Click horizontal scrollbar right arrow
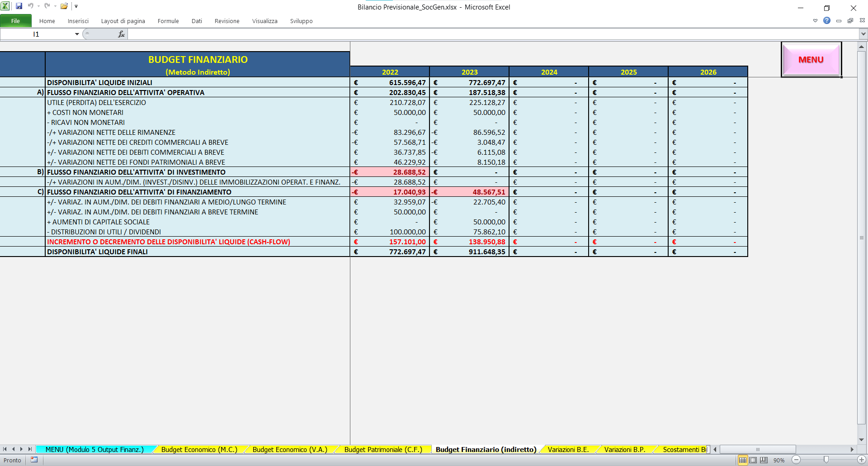The height and width of the screenshot is (466, 868). coord(852,449)
